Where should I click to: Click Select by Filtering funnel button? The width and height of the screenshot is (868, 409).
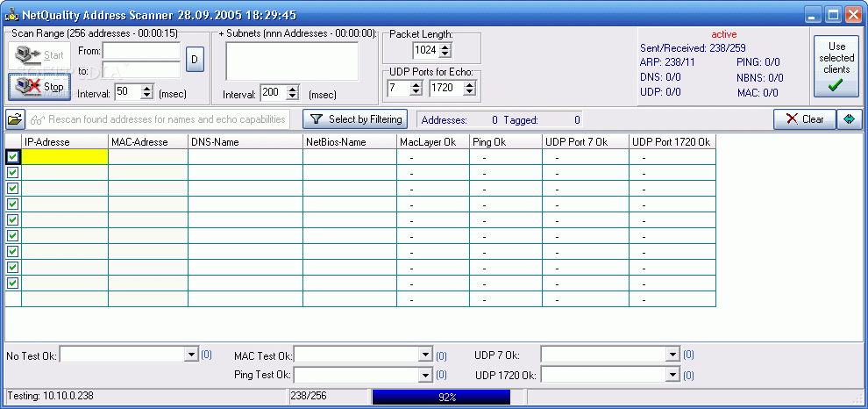coord(355,119)
